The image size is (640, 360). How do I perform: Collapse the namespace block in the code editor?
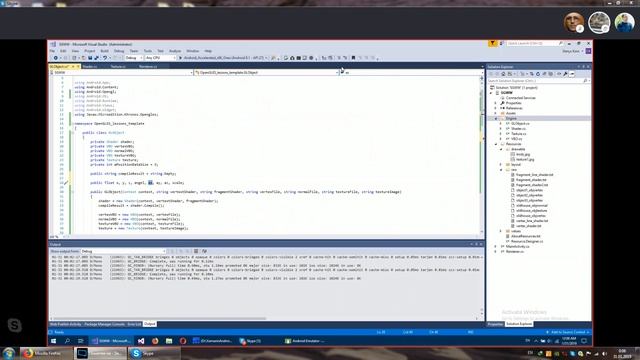tap(73, 123)
